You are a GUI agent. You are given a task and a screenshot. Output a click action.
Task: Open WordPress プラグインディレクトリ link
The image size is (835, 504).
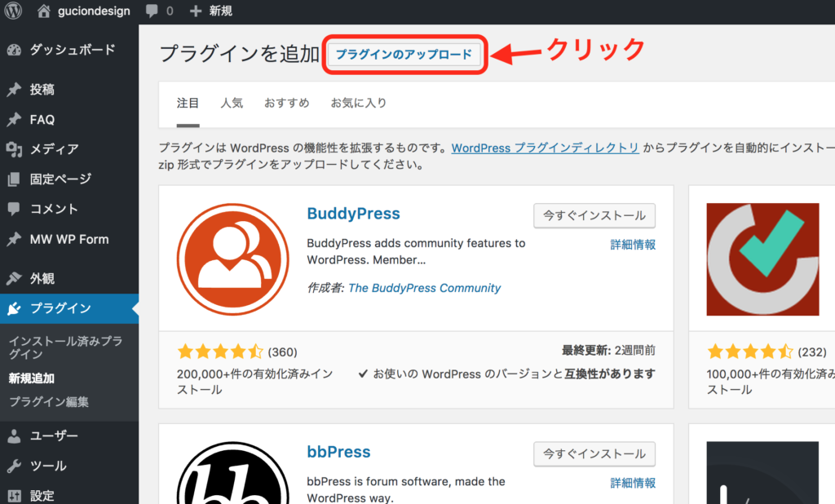tap(545, 148)
